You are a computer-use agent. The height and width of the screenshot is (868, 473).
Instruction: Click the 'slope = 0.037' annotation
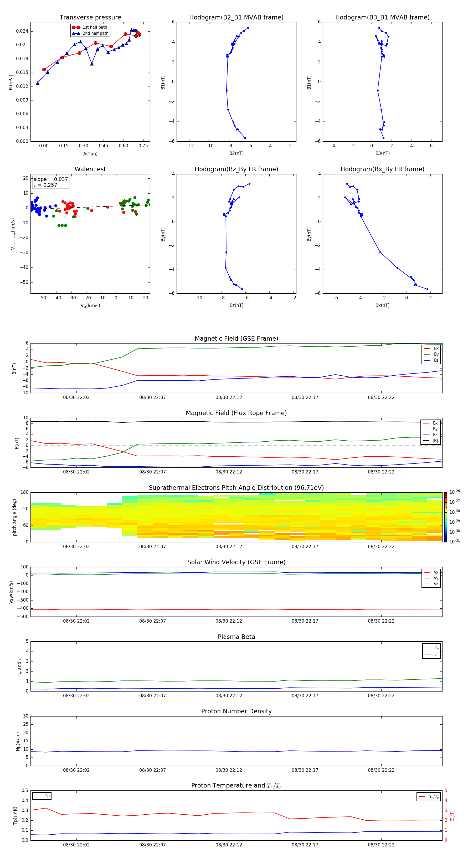point(50,179)
